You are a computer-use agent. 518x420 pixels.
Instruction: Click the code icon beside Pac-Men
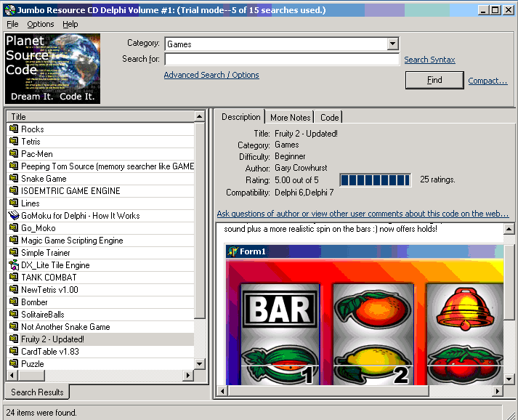coord(14,153)
